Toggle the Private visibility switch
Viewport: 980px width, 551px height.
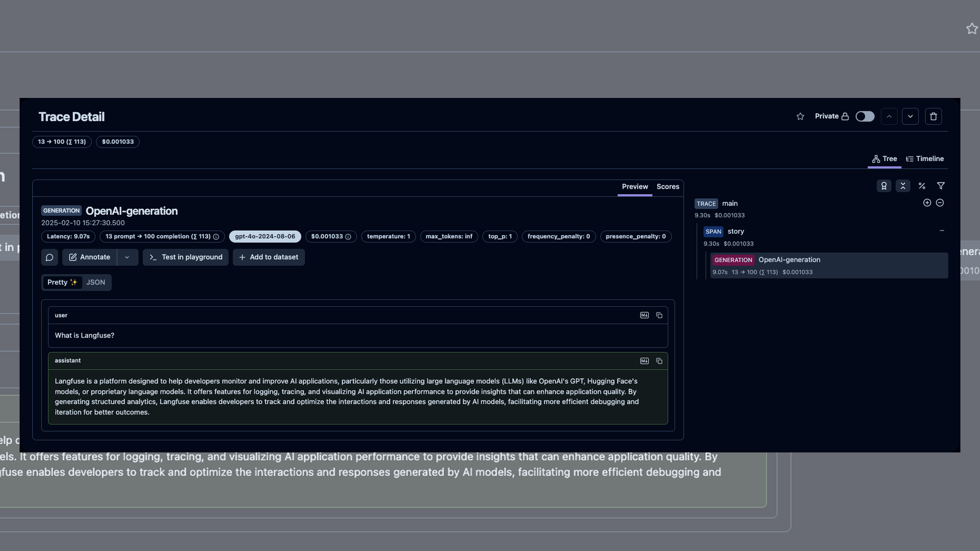[x=865, y=116]
